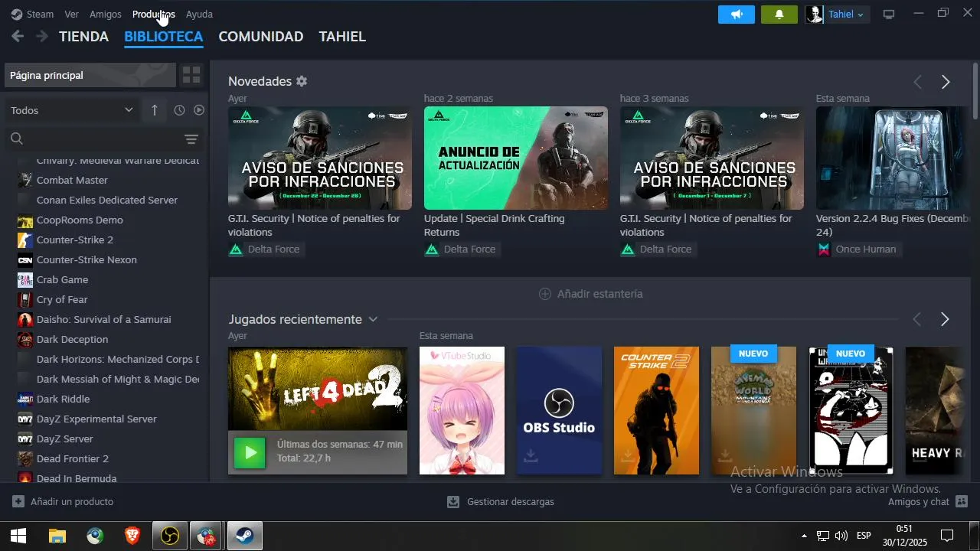Open Amigos y chat
Screen dimensions: 980x551
point(928,502)
